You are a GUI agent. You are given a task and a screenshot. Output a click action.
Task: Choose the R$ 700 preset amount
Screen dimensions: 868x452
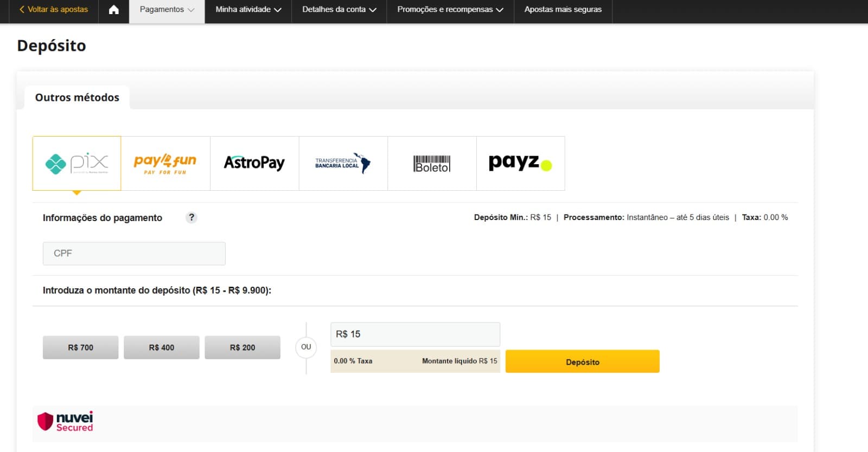point(80,347)
